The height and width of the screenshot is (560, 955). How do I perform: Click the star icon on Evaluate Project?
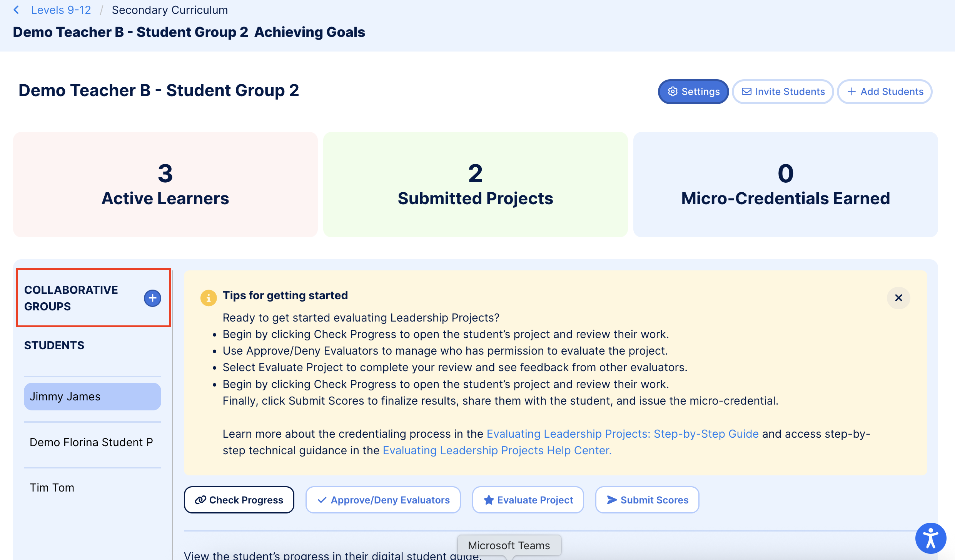[489, 500]
